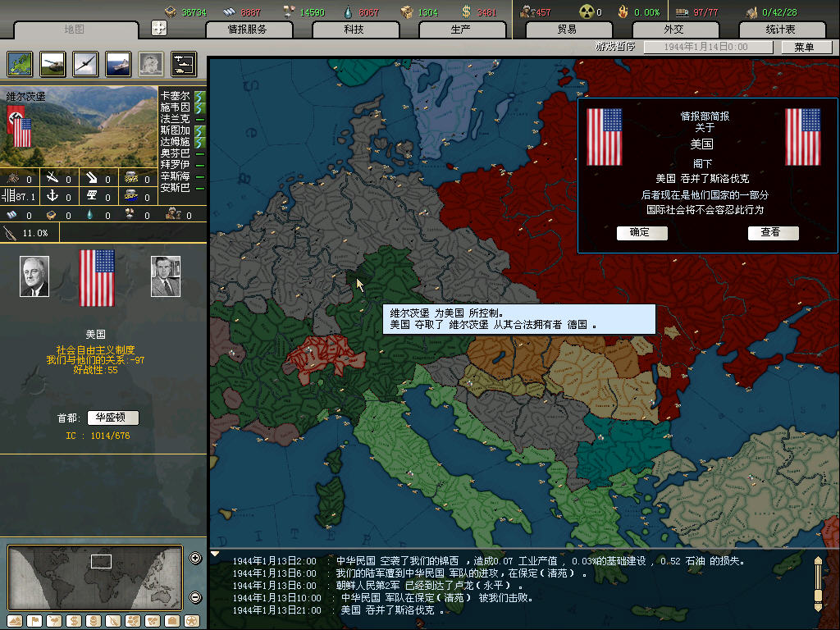Toggle message log with the triangle arrow
840x630 pixels.
[215, 554]
